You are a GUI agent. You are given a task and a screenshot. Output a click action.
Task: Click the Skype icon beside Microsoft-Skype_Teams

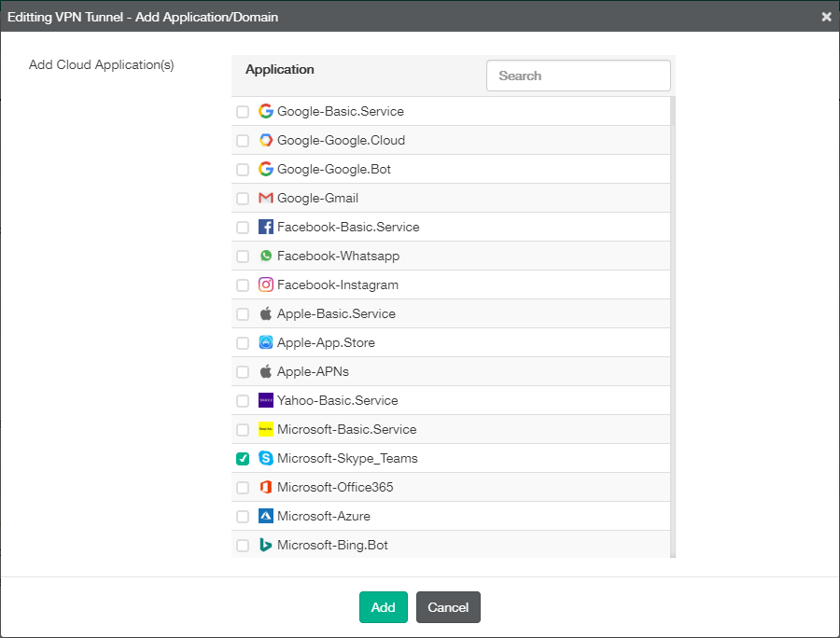click(265, 458)
